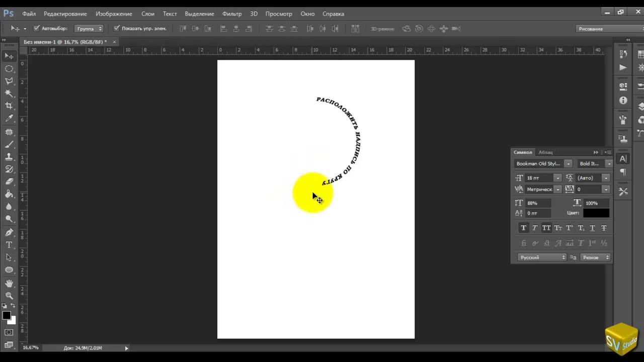Screen dimensions: 644x362
Task: Select the Move tool in the tools panel
Action: click(9, 56)
